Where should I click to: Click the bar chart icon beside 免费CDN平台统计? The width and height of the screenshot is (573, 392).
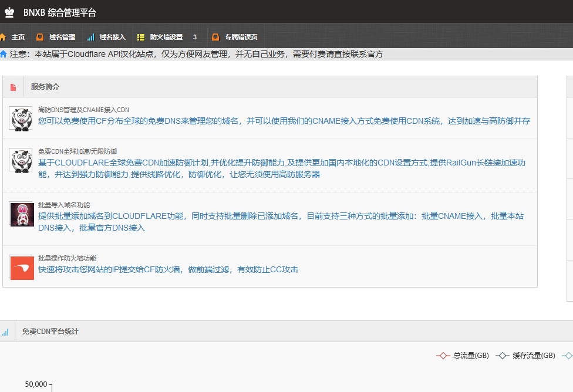point(6,332)
